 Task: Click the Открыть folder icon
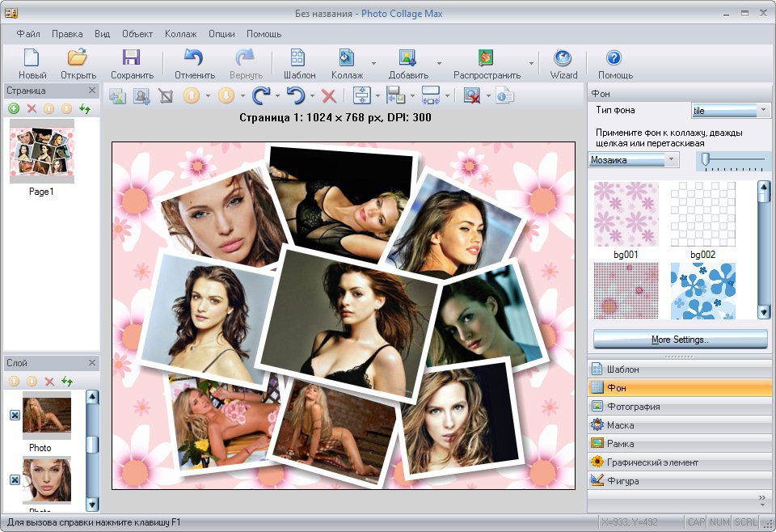point(78,58)
